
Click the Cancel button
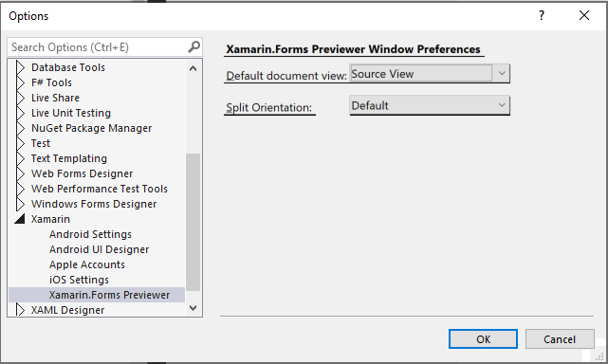coord(560,339)
